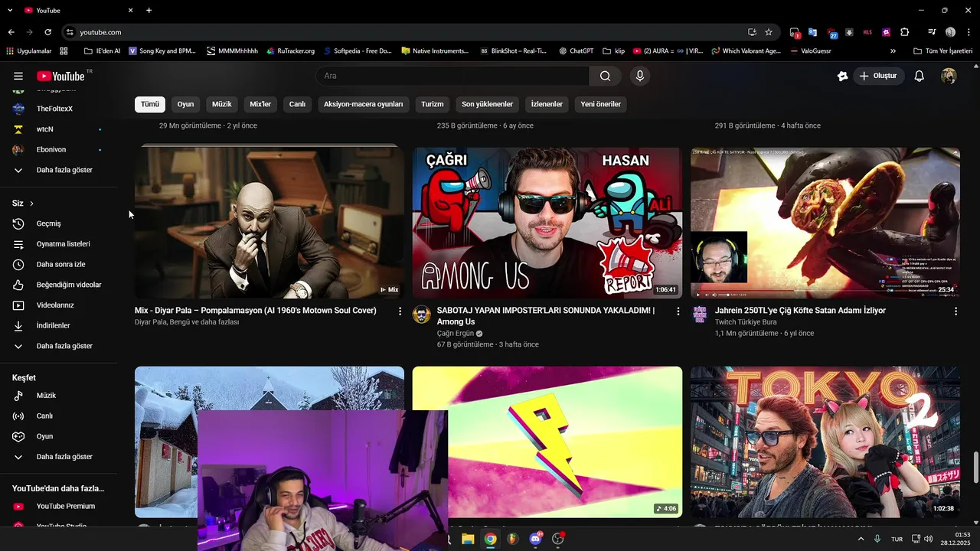Open Discord from the taskbar

click(535, 539)
